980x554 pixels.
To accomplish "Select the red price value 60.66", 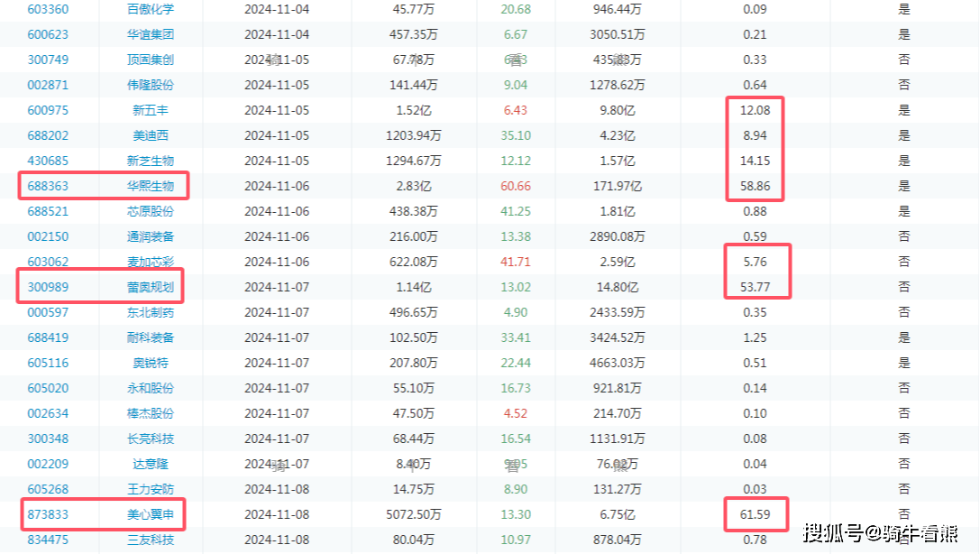I will pos(516,187).
